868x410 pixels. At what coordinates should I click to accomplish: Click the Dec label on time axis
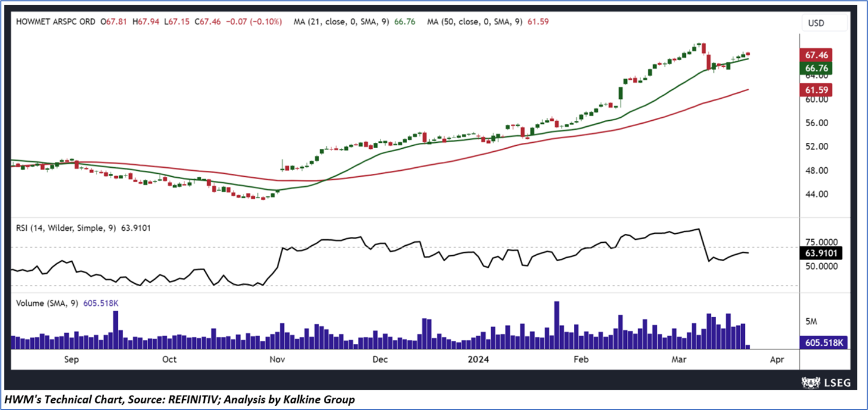pos(379,359)
